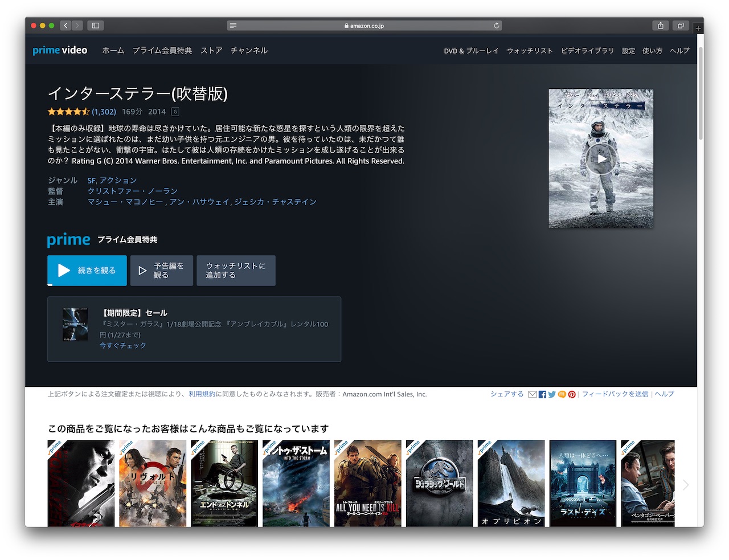Open the ALL YOU NEED IS KILL poster
The image size is (729, 560).
(368, 483)
